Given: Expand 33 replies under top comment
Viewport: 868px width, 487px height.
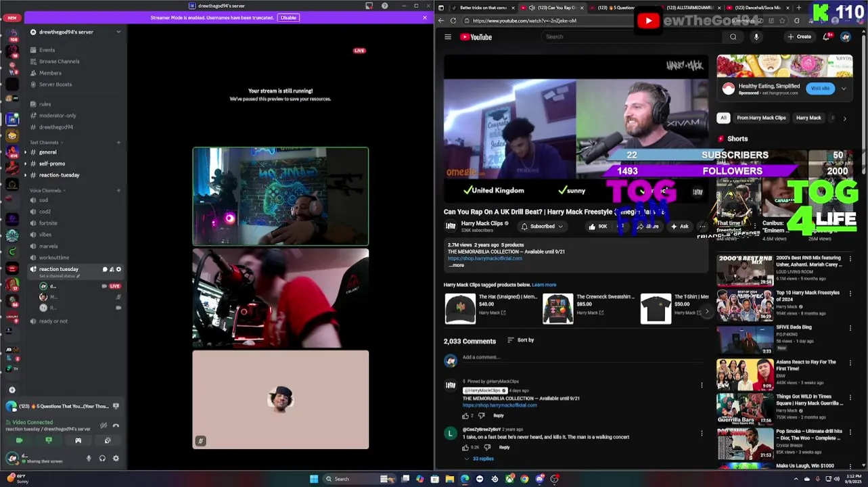Looking at the screenshot, I should click(x=479, y=459).
